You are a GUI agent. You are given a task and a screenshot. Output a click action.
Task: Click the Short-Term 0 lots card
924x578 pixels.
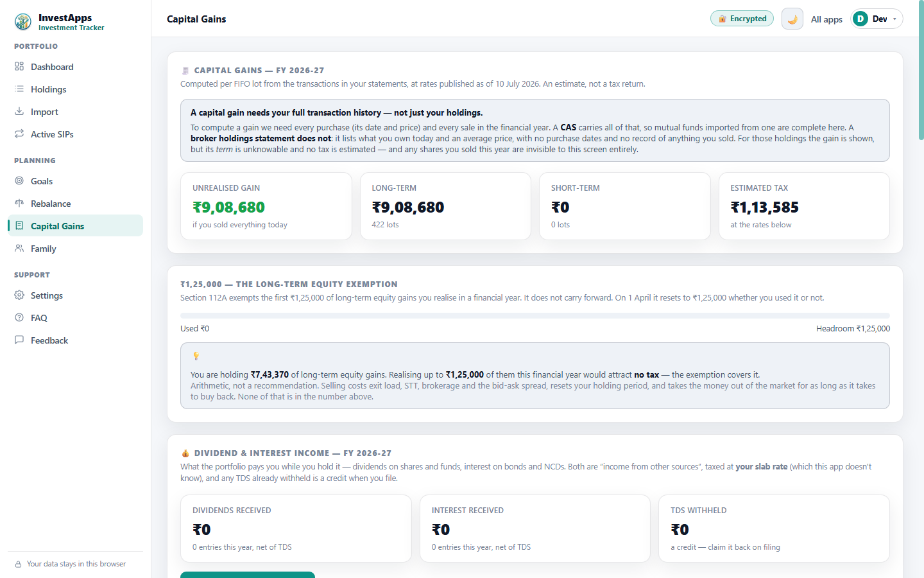tap(625, 206)
